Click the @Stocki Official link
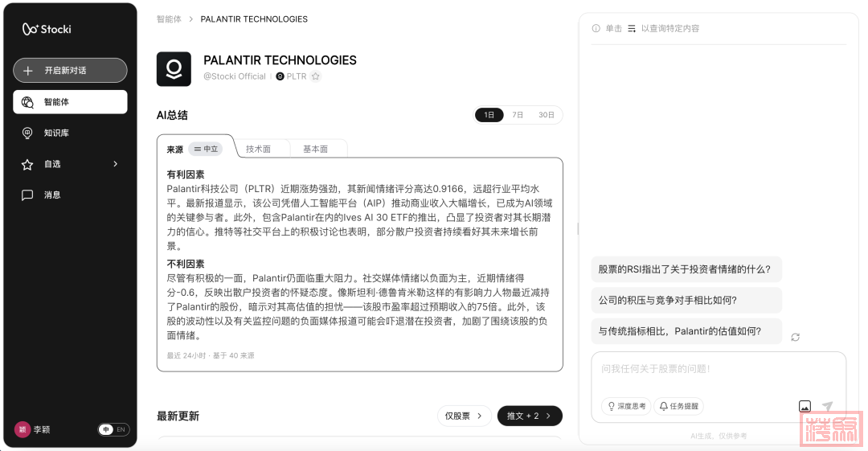868x451 pixels. tap(235, 76)
